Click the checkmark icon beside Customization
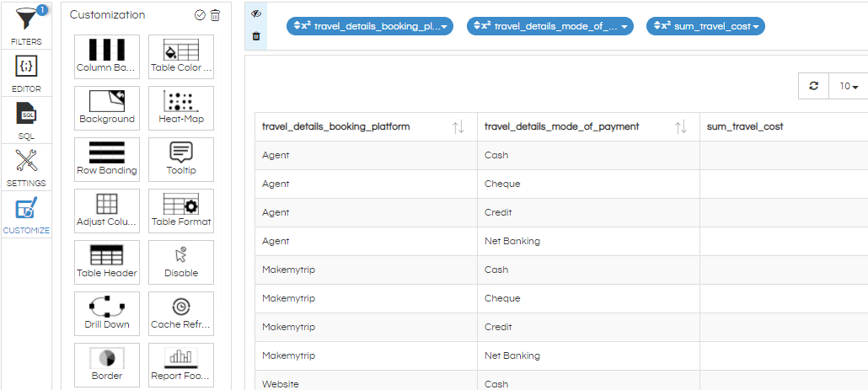868x390 pixels. click(200, 15)
